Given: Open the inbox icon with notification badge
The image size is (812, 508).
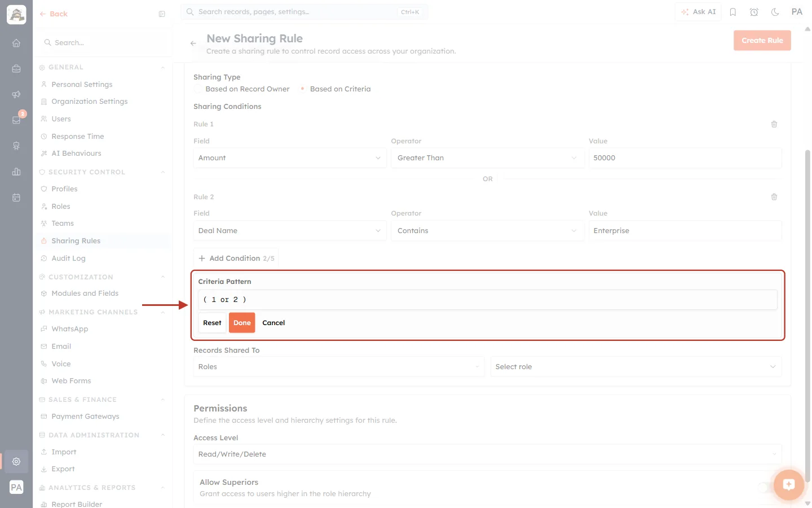Looking at the screenshot, I should pos(16,120).
